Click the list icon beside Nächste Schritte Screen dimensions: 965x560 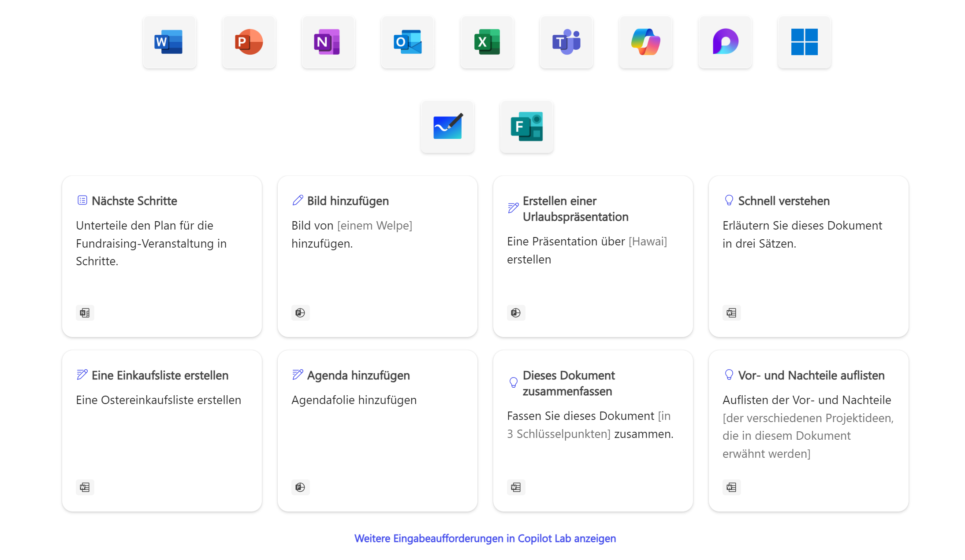82,200
